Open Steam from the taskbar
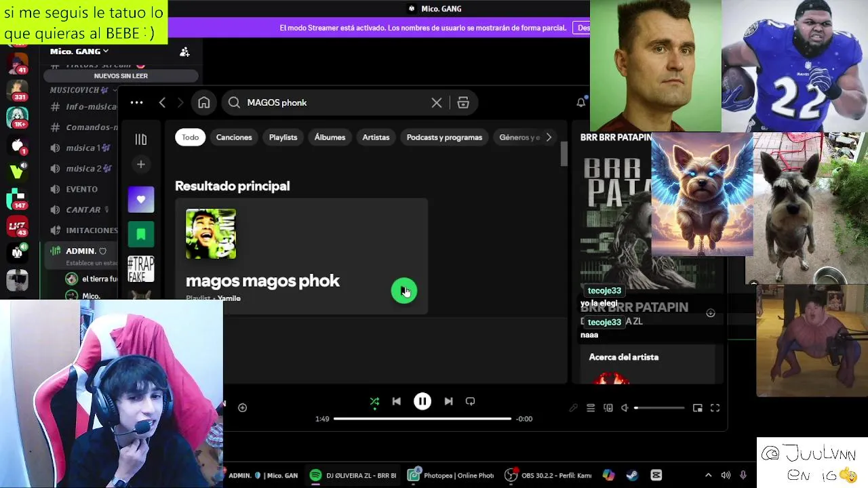Viewport: 868px width, 488px height. pos(632,475)
